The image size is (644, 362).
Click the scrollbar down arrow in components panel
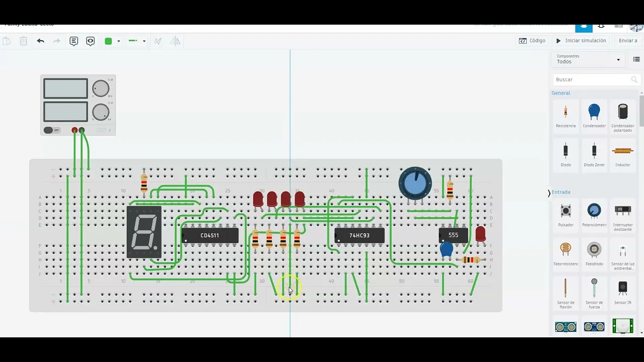[x=641, y=332]
